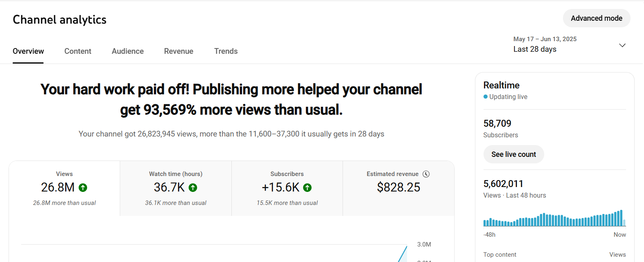Select the Views metric card
Image resolution: width=644 pixels, height=262 pixels.
(x=64, y=188)
